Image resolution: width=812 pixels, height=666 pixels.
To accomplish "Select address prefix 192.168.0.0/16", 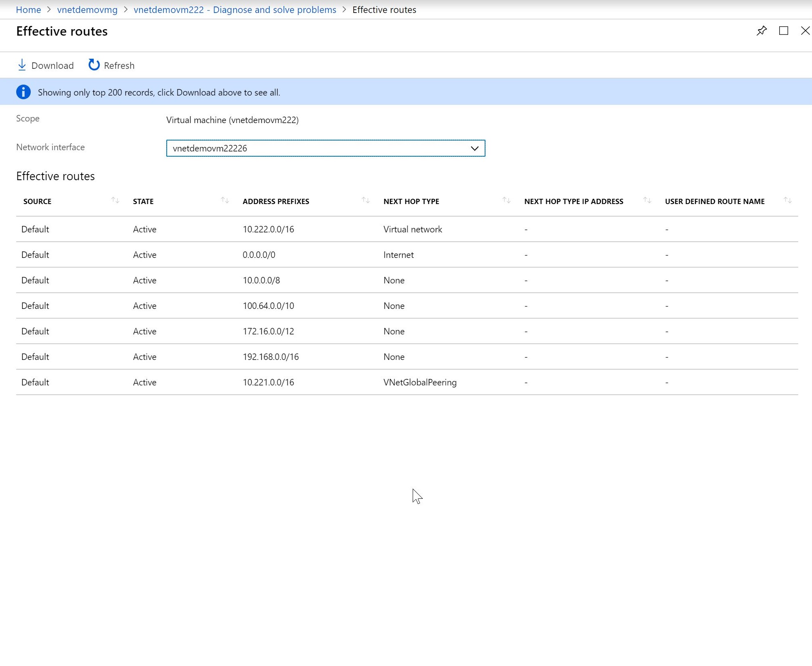I will [x=271, y=357].
